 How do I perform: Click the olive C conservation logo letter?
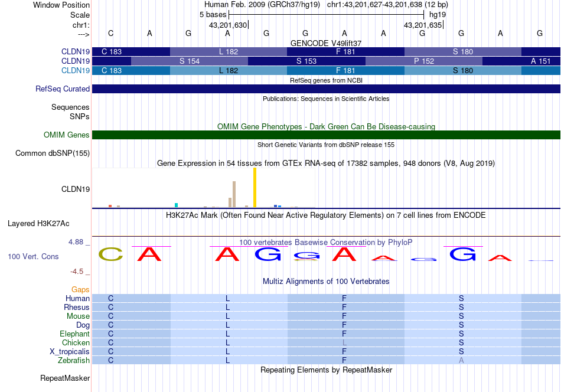coord(110,254)
